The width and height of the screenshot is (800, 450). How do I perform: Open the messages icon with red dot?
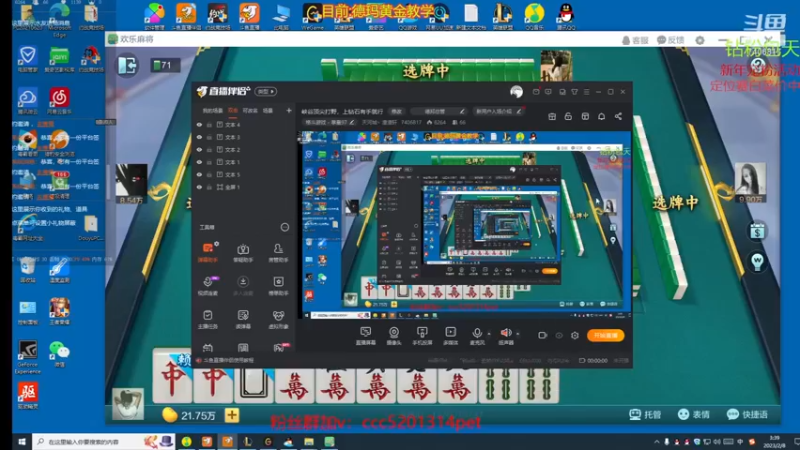(536, 91)
